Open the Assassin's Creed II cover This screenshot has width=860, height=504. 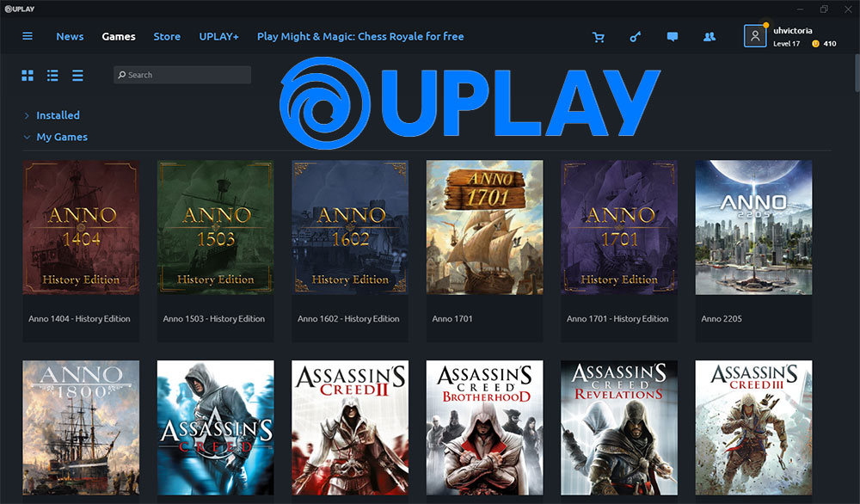(350, 427)
